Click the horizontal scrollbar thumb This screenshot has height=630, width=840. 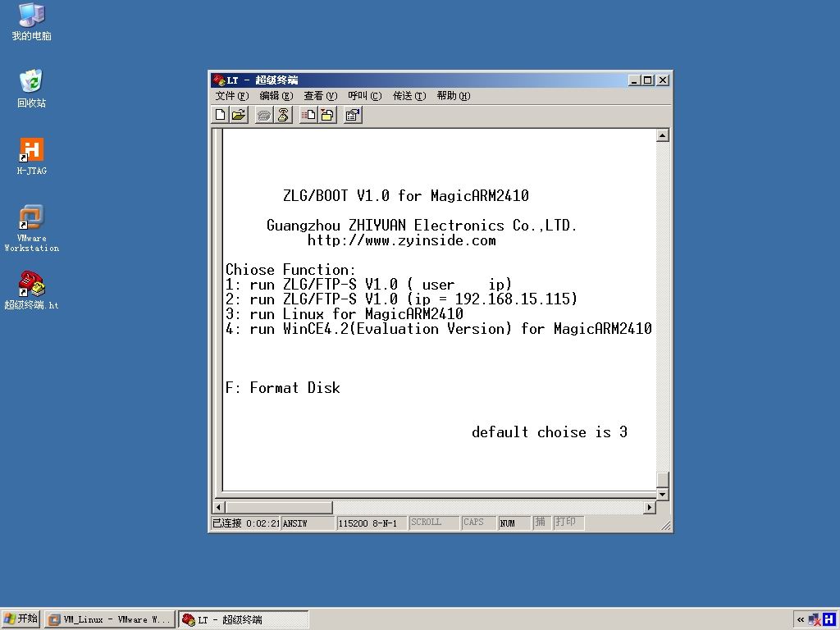[279, 507]
